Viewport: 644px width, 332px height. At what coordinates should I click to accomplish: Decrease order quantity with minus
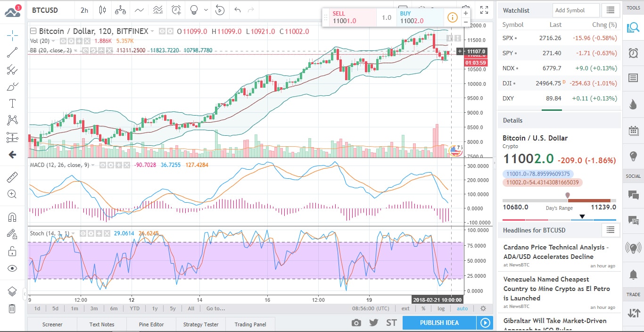tap(466, 22)
